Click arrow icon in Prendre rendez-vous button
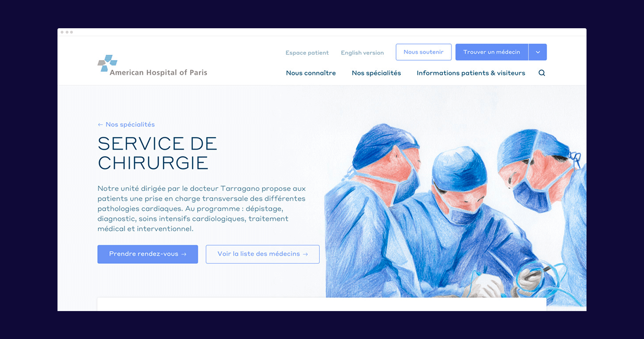The width and height of the screenshot is (644, 339). click(x=184, y=254)
